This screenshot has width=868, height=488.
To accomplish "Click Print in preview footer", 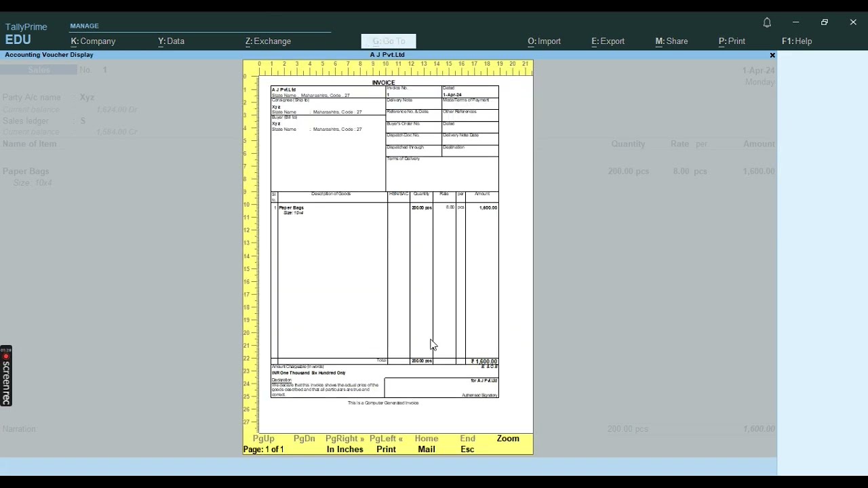I will [x=386, y=449].
